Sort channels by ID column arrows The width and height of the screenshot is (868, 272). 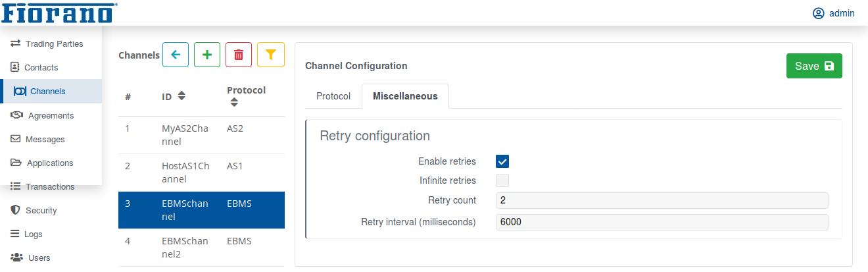coord(182,96)
